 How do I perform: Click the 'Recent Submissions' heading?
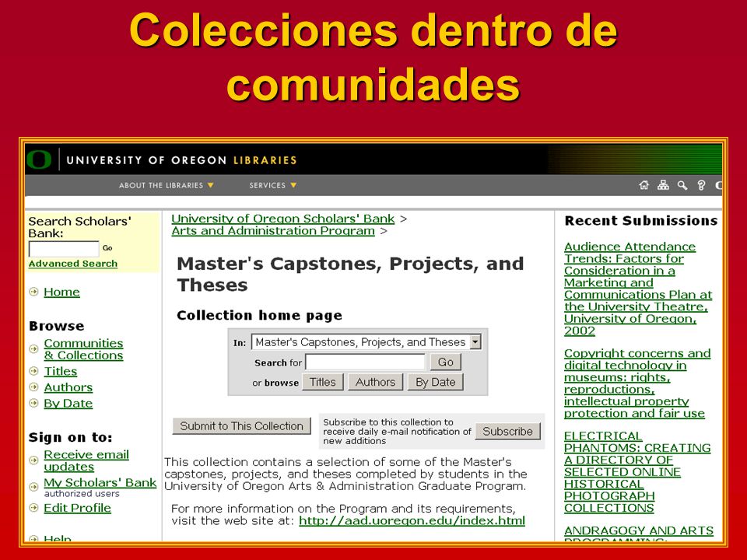coord(641,220)
